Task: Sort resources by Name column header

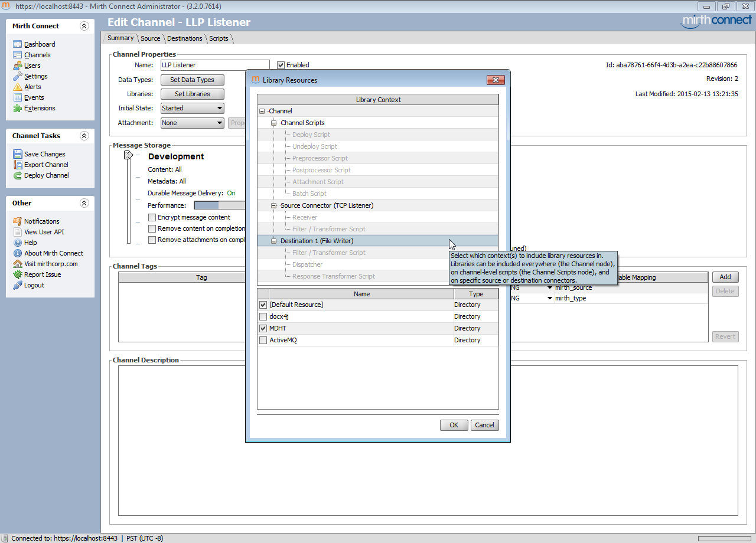Action: 361,294
